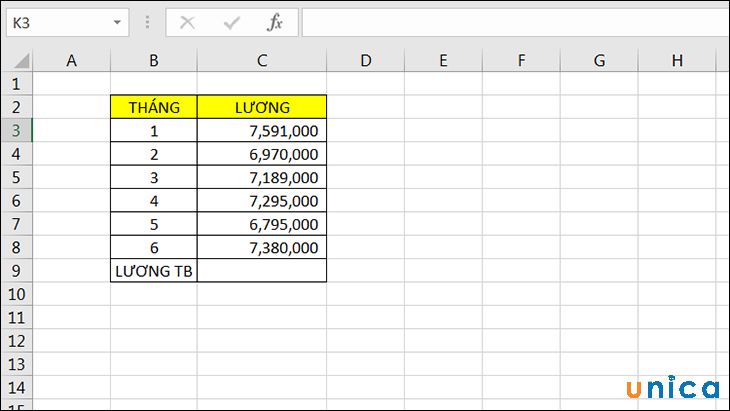Click the Insert Function fx icon

click(x=275, y=22)
